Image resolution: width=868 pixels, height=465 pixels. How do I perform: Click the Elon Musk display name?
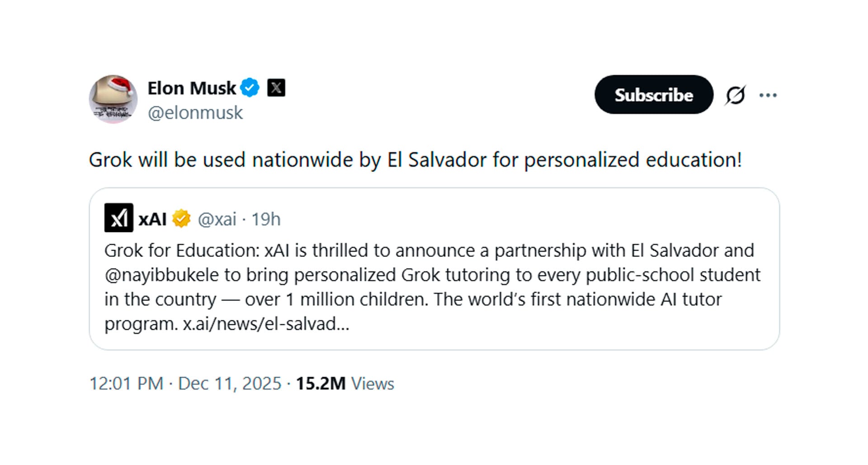coord(192,88)
